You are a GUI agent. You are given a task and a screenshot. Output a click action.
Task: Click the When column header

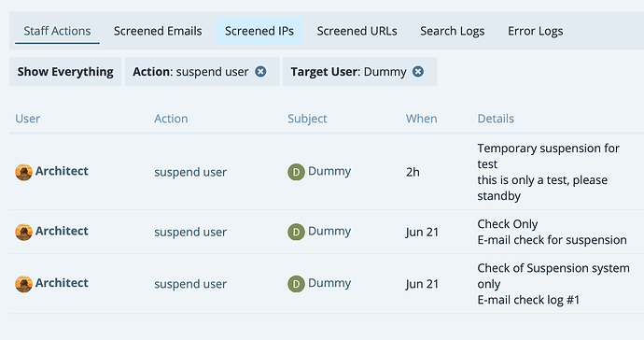click(x=421, y=119)
